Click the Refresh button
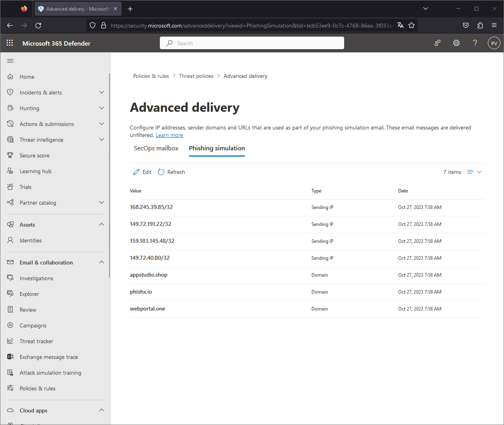This screenshot has height=425, width=504. (x=171, y=172)
